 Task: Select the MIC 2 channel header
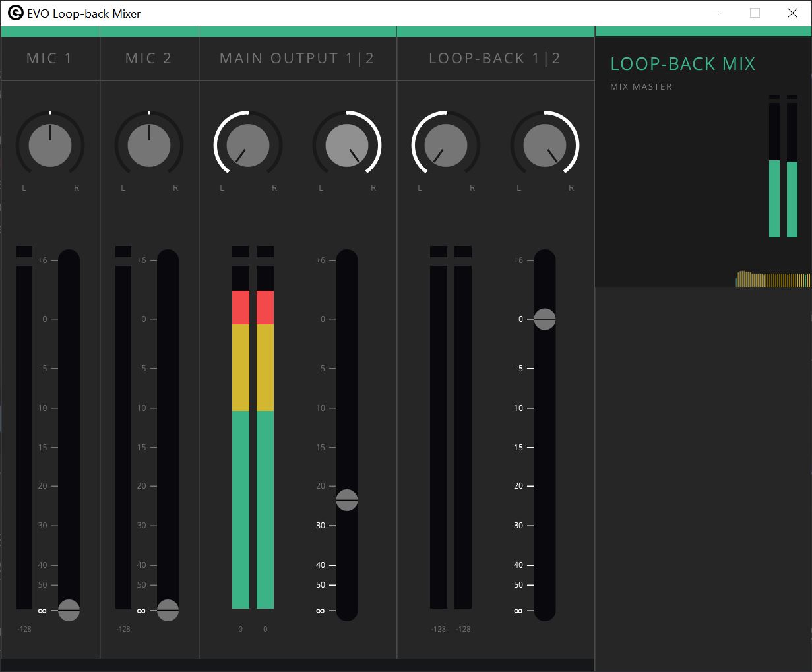click(x=149, y=59)
